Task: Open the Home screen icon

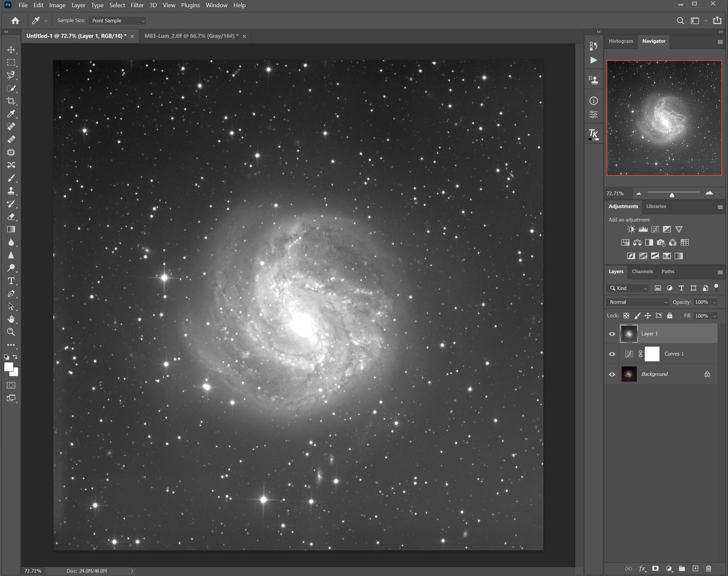Action: pos(15,21)
